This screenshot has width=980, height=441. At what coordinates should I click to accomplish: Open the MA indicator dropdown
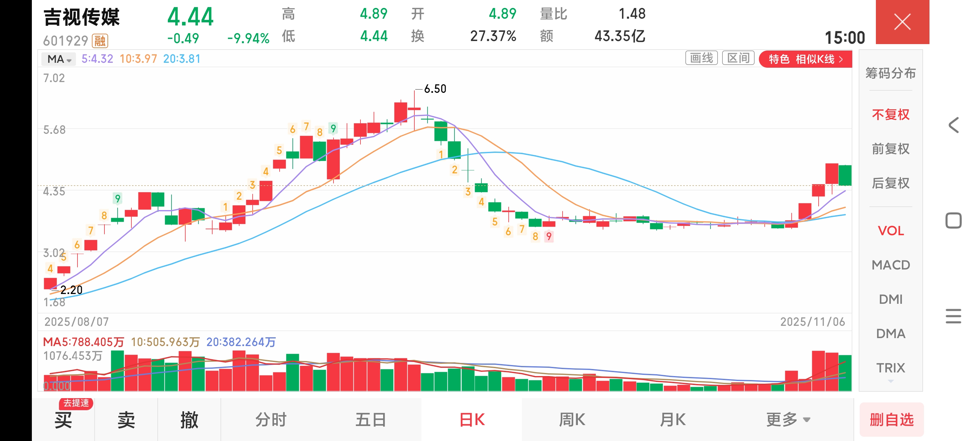pos(59,59)
